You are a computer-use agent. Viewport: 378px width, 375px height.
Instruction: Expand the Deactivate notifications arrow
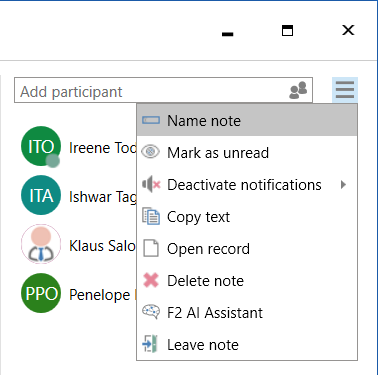point(343,185)
